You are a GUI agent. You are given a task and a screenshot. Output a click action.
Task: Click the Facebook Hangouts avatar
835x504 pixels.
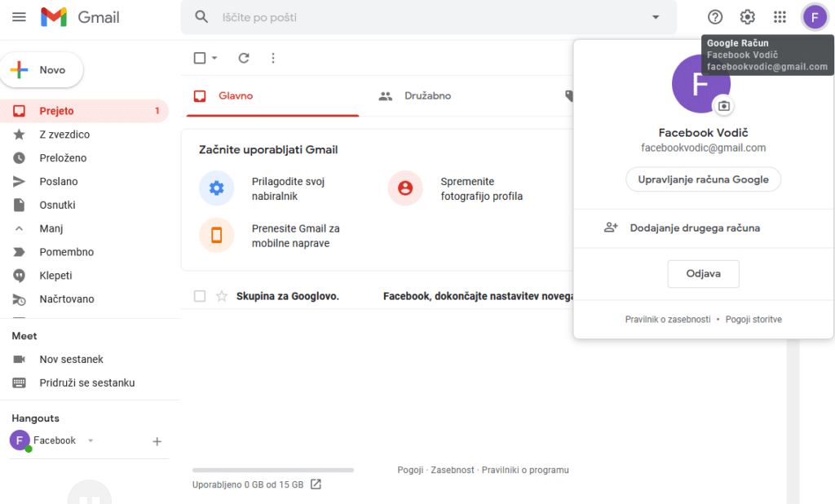point(20,440)
